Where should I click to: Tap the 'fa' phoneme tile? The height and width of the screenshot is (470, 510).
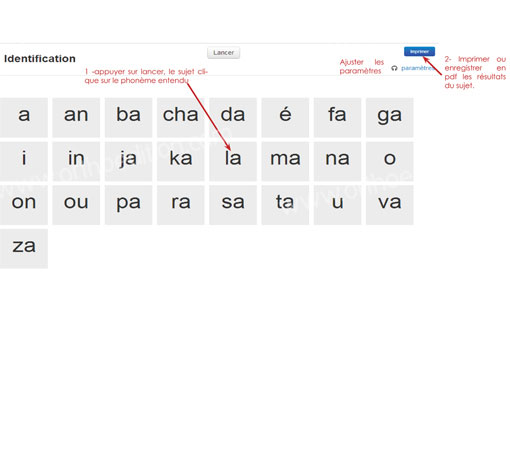pos(337,118)
